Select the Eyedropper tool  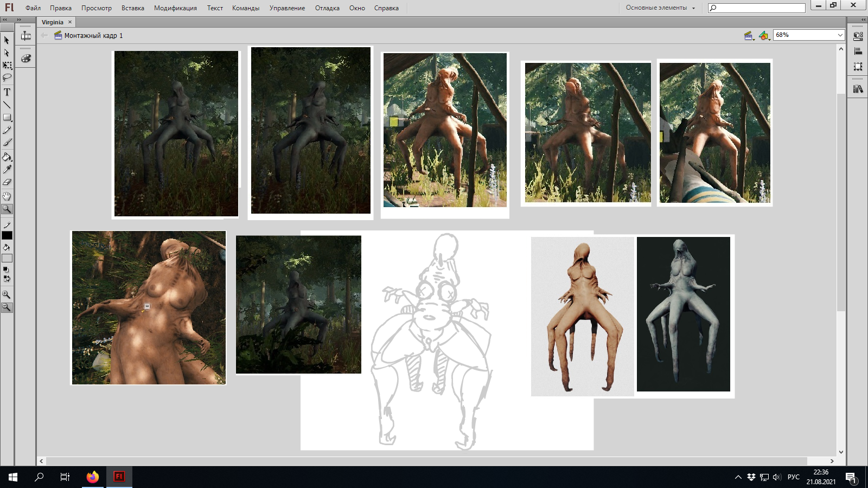coord(7,170)
